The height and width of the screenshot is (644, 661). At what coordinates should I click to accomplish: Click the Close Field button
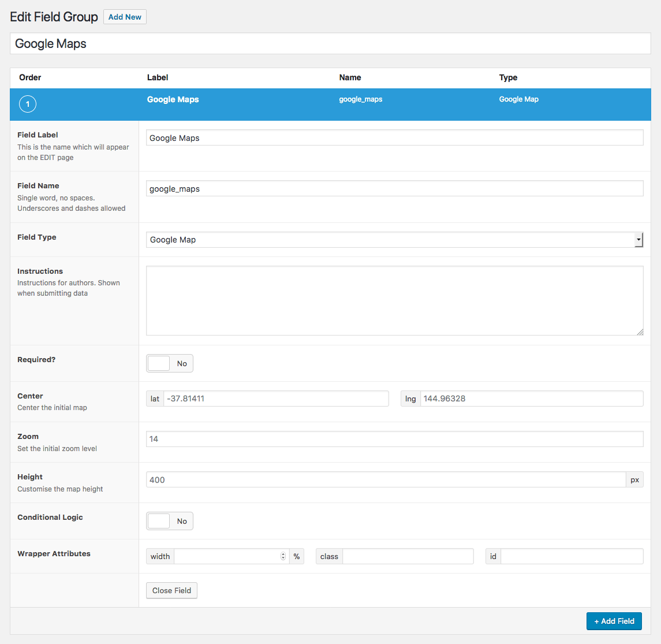(x=171, y=590)
